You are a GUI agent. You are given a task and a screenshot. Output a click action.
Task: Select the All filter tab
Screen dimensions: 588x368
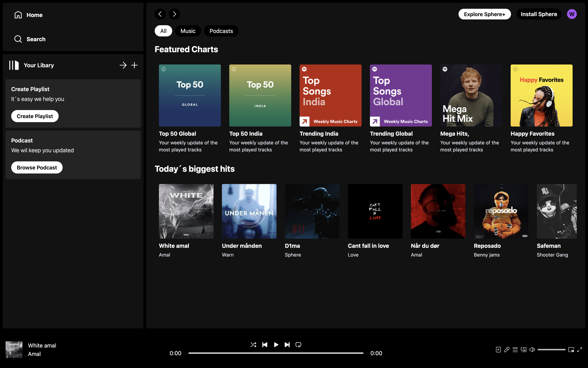[x=163, y=31]
